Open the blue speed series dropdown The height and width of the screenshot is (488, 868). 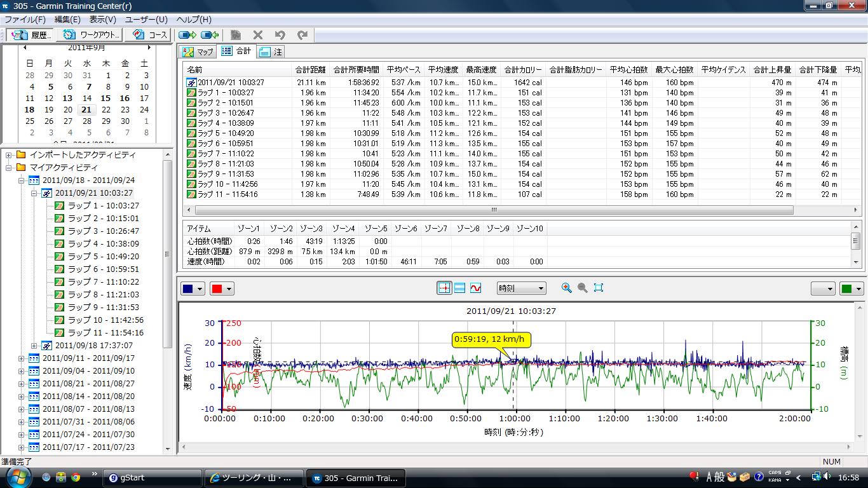[x=193, y=288]
